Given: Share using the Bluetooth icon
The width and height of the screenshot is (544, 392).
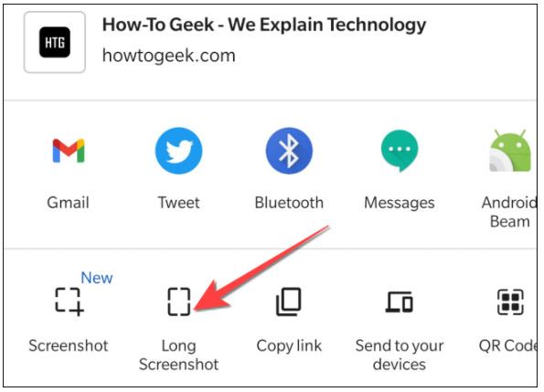Looking at the screenshot, I should [x=289, y=151].
